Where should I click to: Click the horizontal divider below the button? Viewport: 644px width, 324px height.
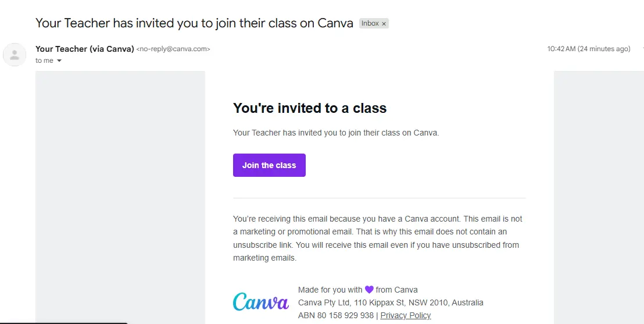pos(380,198)
